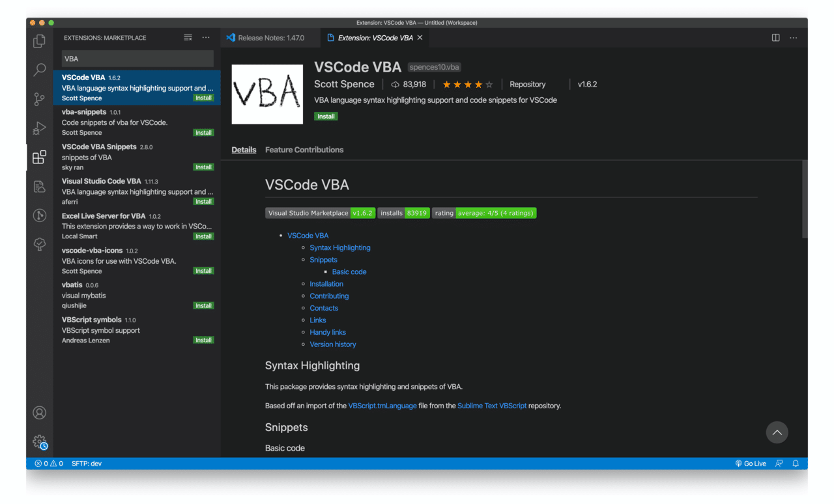Viewport: 834px width, 504px height.
Task: Select the vbatis extension row in the list
Action: pos(137,295)
